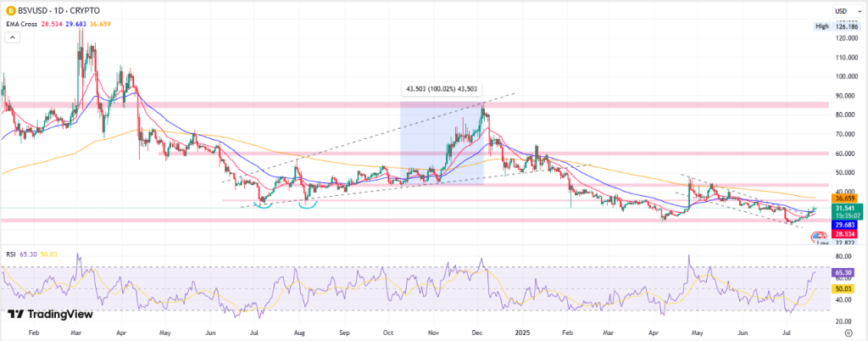Click the Dec label on time axis

pos(476,333)
